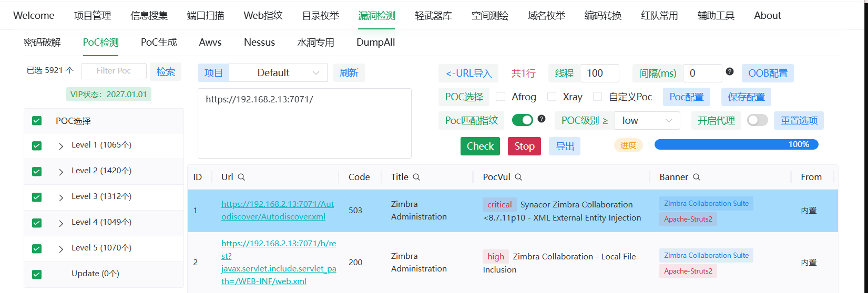Click the green Check button
The width and height of the screenshot is (868, 293).
480,146
